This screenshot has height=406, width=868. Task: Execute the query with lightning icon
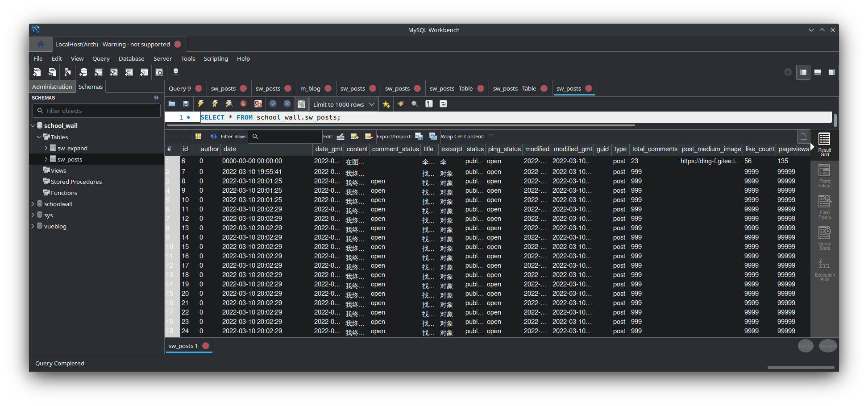(201, 104)
